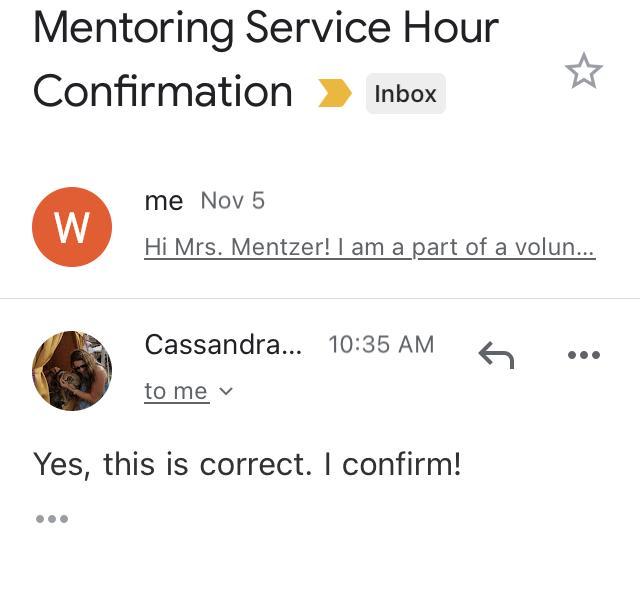Expand recipient details chevron
The width and height of the screenshot is (640, 599).
coord(226,391)
